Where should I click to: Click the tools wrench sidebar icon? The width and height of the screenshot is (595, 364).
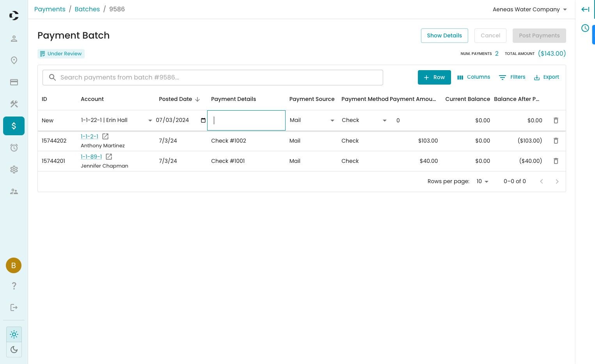(x=14, y=104)
